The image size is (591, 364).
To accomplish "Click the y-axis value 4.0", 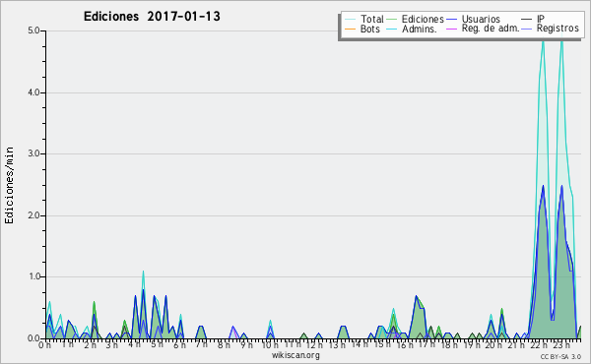I will click(x=33, y=92).
